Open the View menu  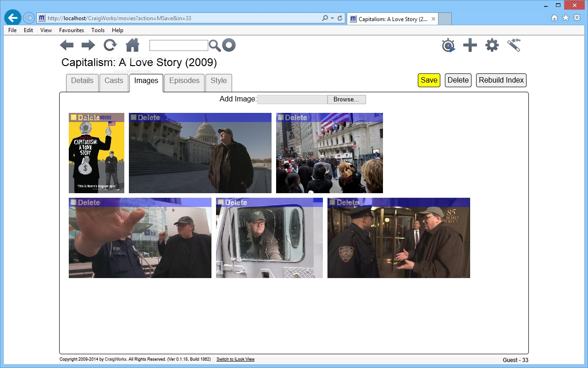(46, 30)
